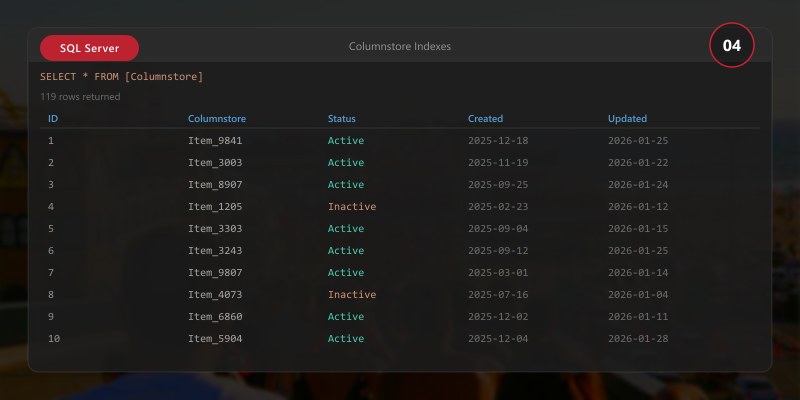Click the created date 2025-12-18

498,140
